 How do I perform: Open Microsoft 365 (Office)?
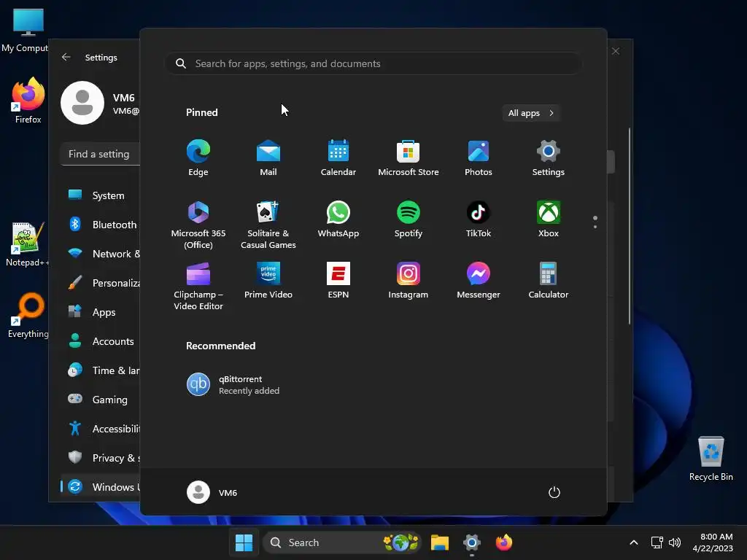[x=198, y=225]
